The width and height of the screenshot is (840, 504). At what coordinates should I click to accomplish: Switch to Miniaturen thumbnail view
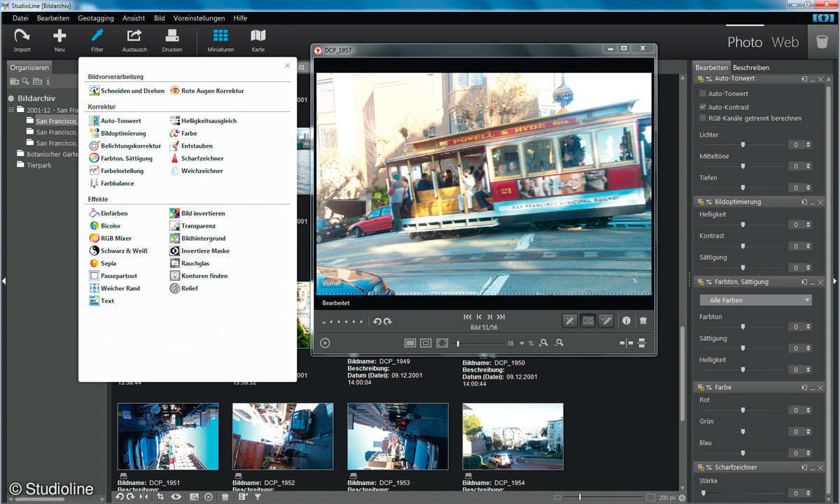pos(220,41)
